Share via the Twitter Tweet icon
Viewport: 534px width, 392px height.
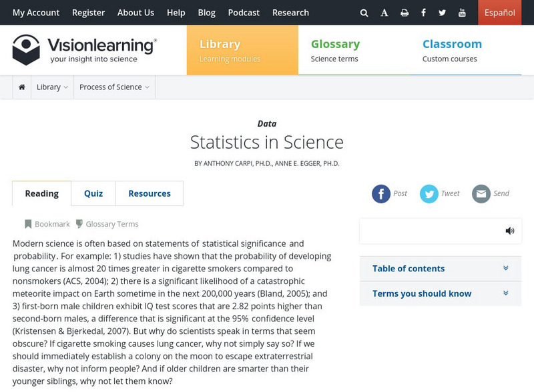429,193
